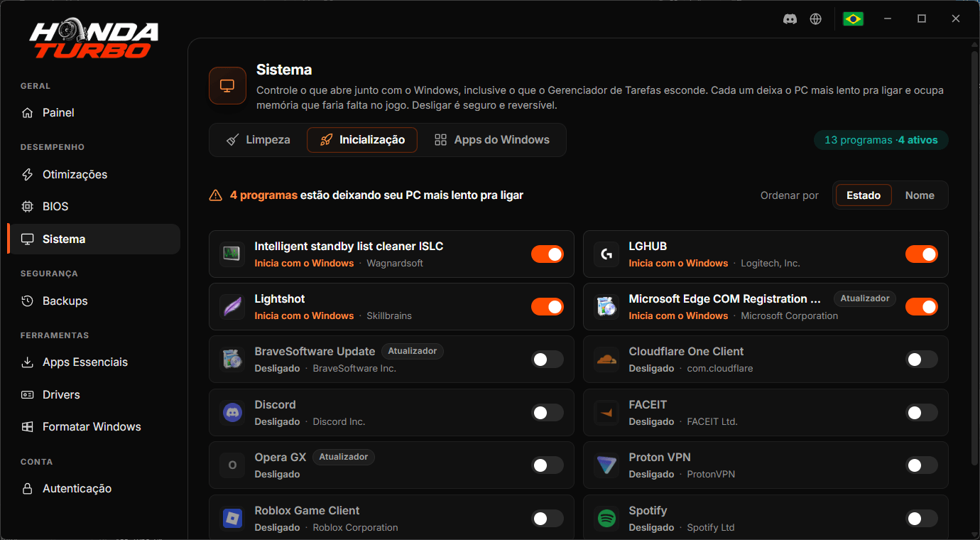980x540 pixels.
Task: Click the LGHUB Logitech icon
Action: 606,254
